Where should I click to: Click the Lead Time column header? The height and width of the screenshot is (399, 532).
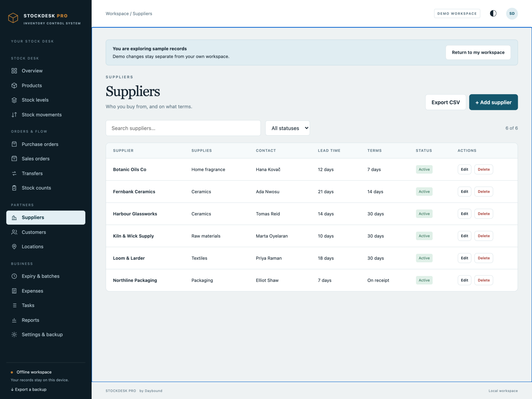coord(329,150)
